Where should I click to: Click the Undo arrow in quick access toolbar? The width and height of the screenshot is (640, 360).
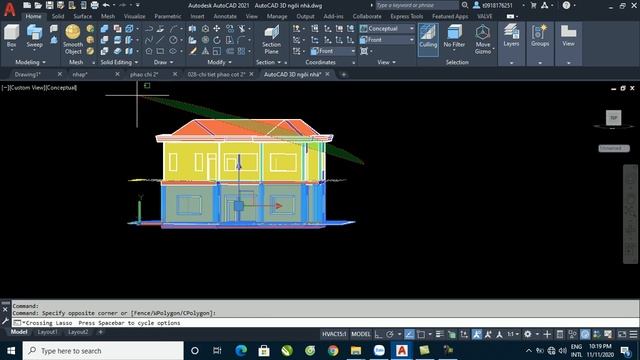(106, 5)
